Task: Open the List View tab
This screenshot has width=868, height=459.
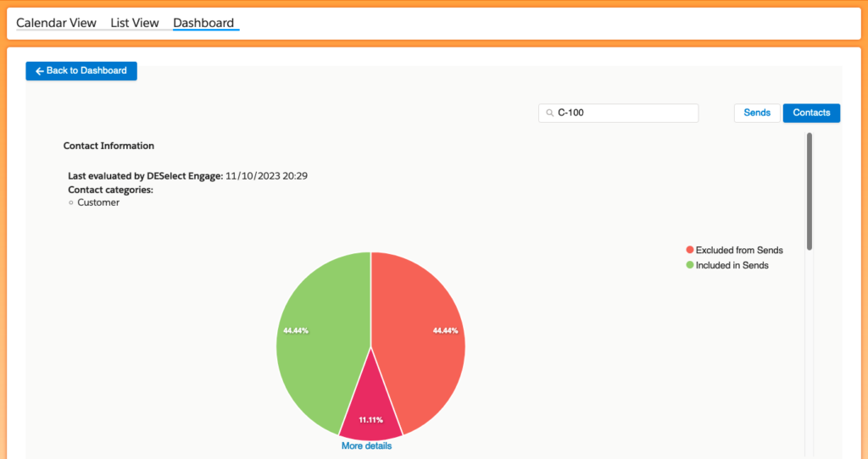Action: (135, 23)
